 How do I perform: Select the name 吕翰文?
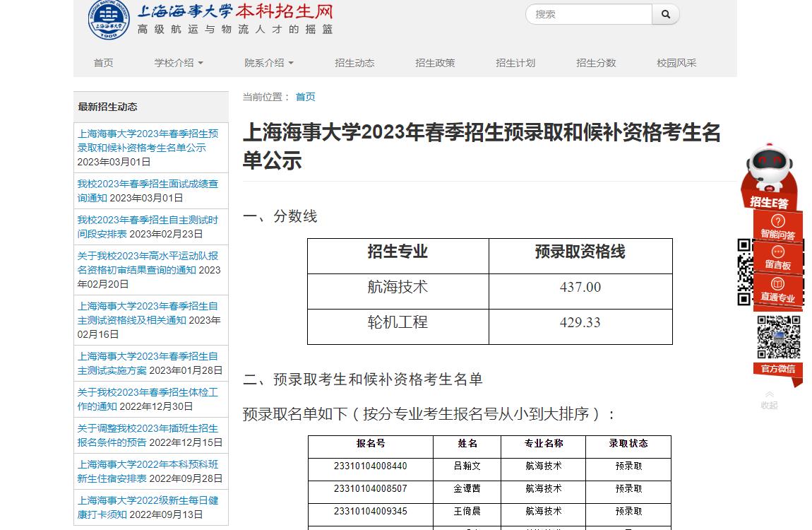(467, 466)
